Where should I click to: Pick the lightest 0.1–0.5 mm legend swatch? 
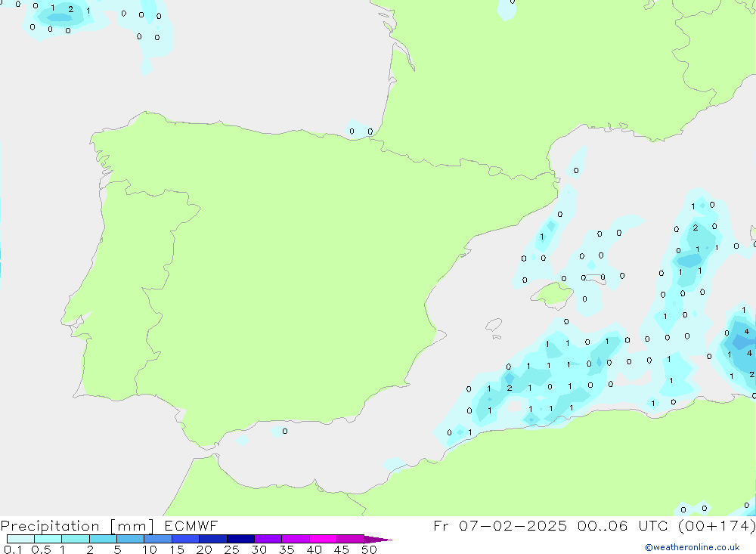20,539
